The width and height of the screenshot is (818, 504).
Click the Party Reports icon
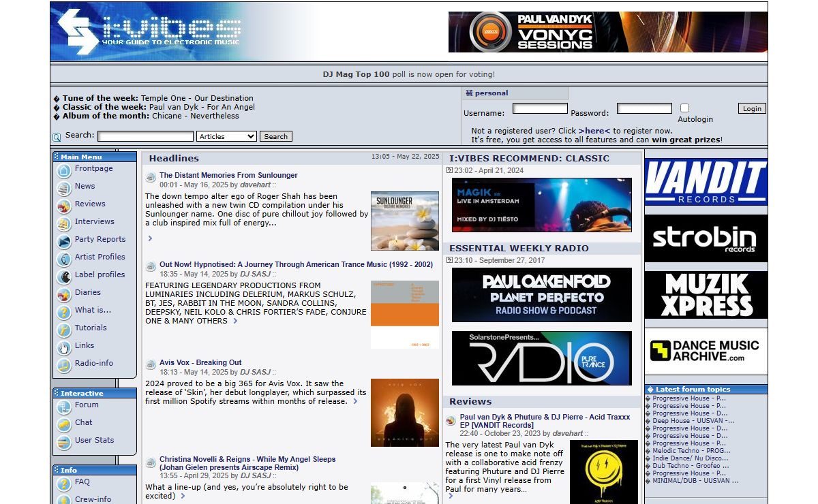pyautogui.click(x=64, y=241)
